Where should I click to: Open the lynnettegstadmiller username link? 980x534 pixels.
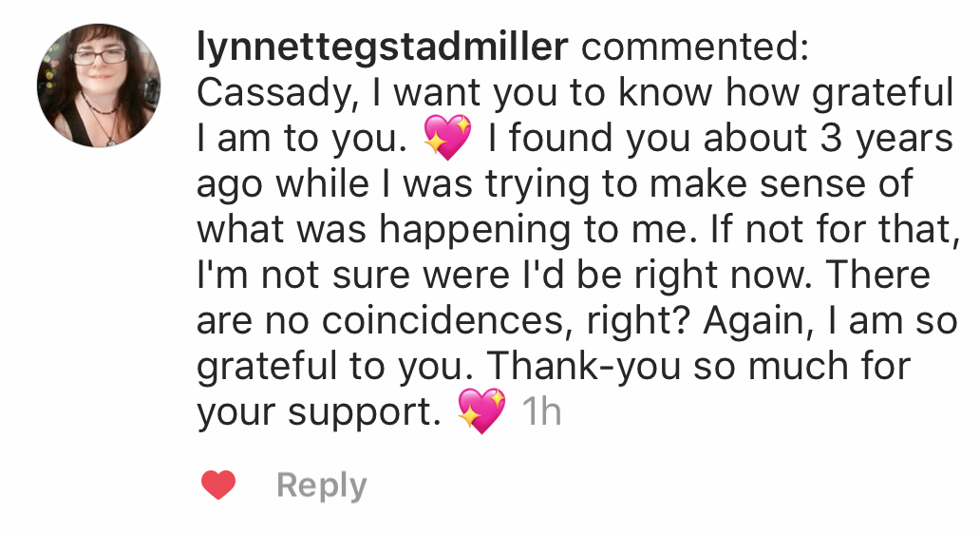coord(383,47)
